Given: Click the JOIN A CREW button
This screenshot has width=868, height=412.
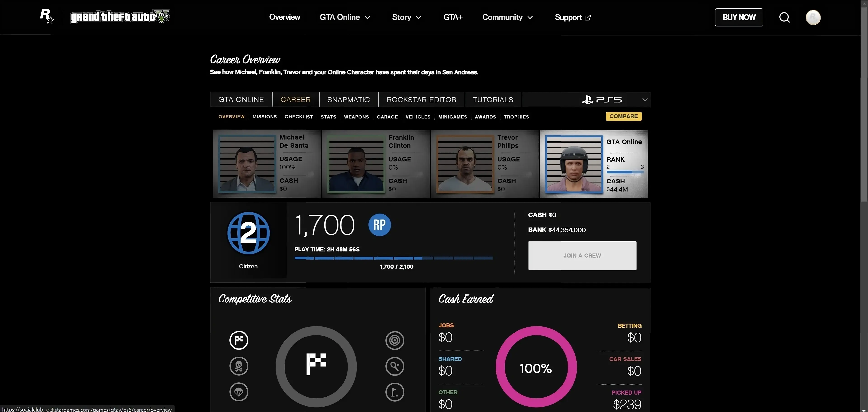Looking at the screenshot, I should coord(582,256).
